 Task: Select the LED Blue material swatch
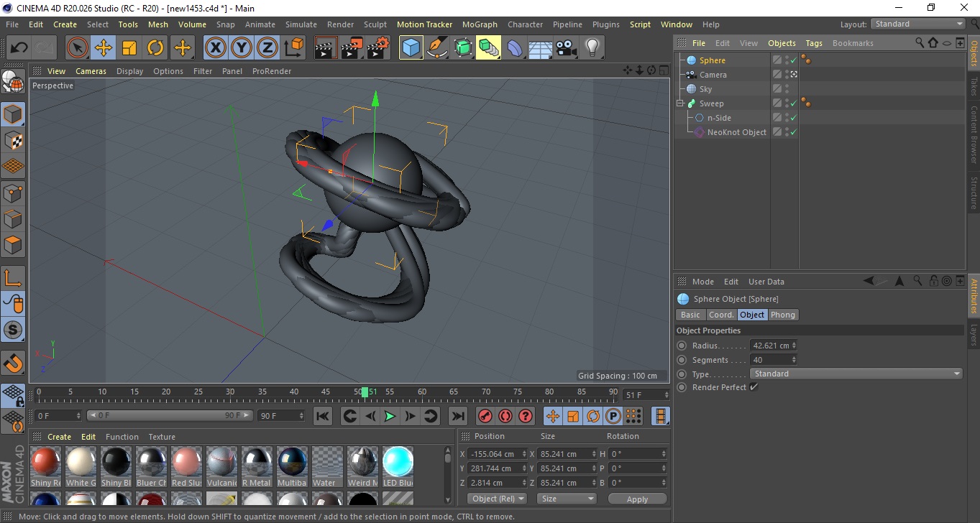coord(398,461)
